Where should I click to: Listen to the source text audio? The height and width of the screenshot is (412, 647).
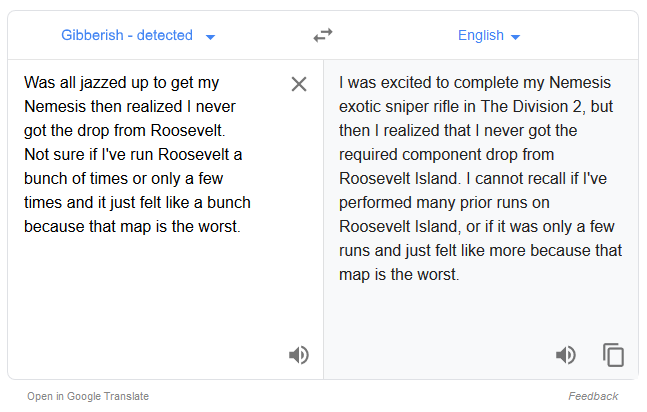coord(299,355)
